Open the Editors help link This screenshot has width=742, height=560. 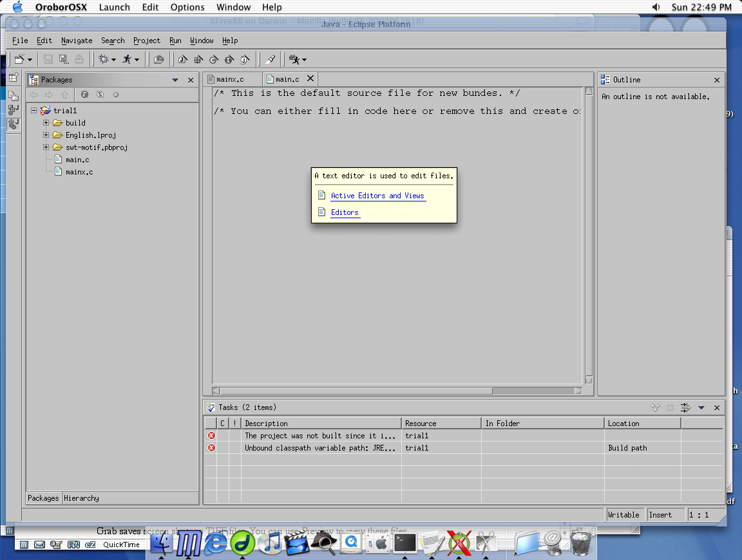click(345, 212)
